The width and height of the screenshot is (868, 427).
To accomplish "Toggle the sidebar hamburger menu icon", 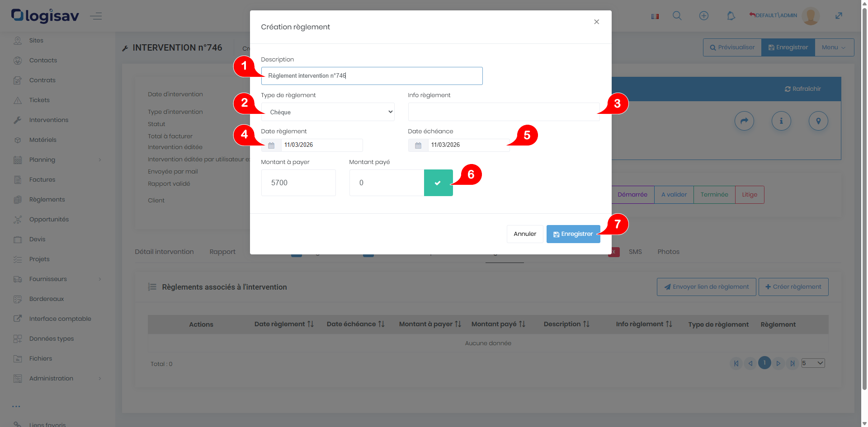I will [96, 16].
